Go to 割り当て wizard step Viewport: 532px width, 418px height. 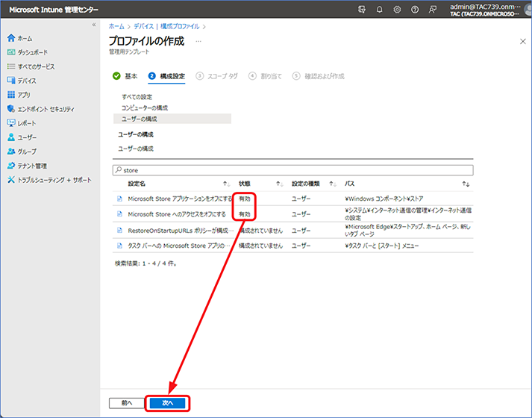click(266, 76)
